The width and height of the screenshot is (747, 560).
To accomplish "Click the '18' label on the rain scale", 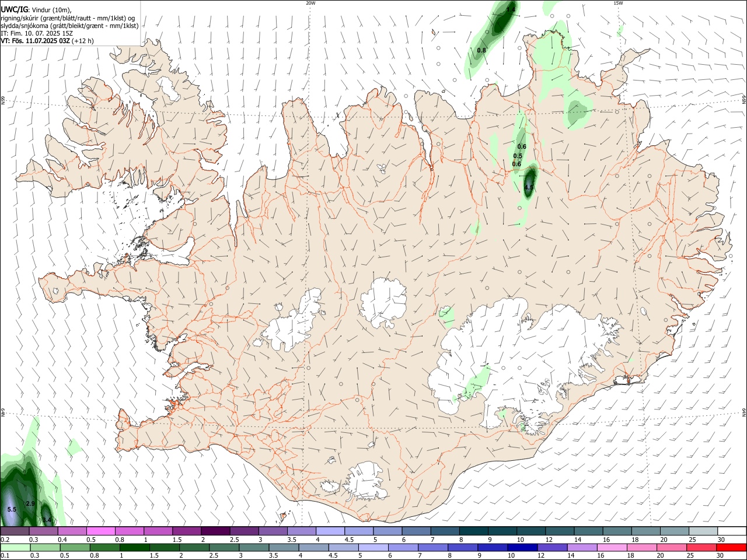I will [632, 555].
